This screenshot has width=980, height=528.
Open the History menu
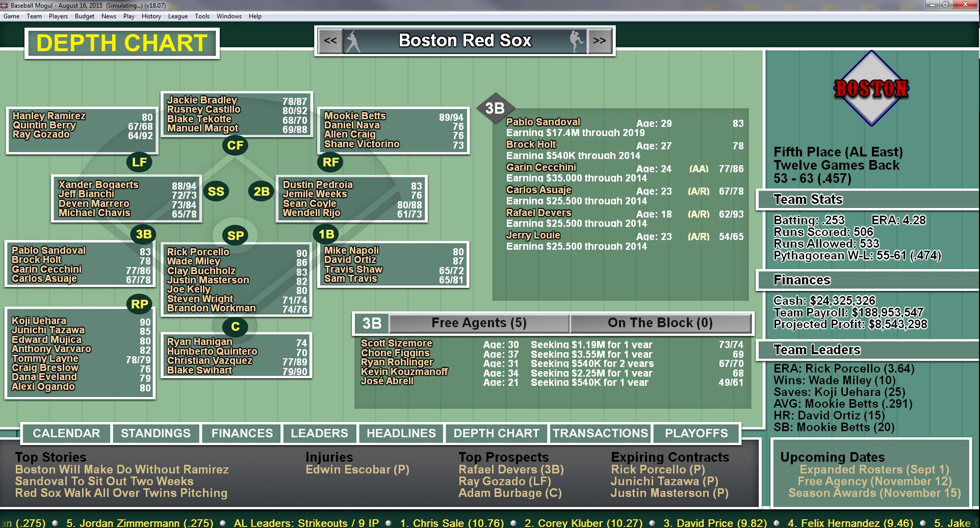(151, 16)
